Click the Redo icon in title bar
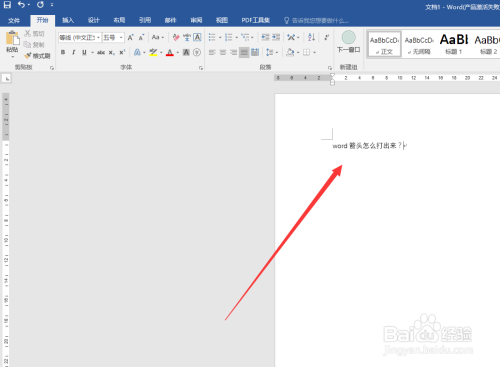Screen dimensions: 500x367 click(x=40, y=5)
